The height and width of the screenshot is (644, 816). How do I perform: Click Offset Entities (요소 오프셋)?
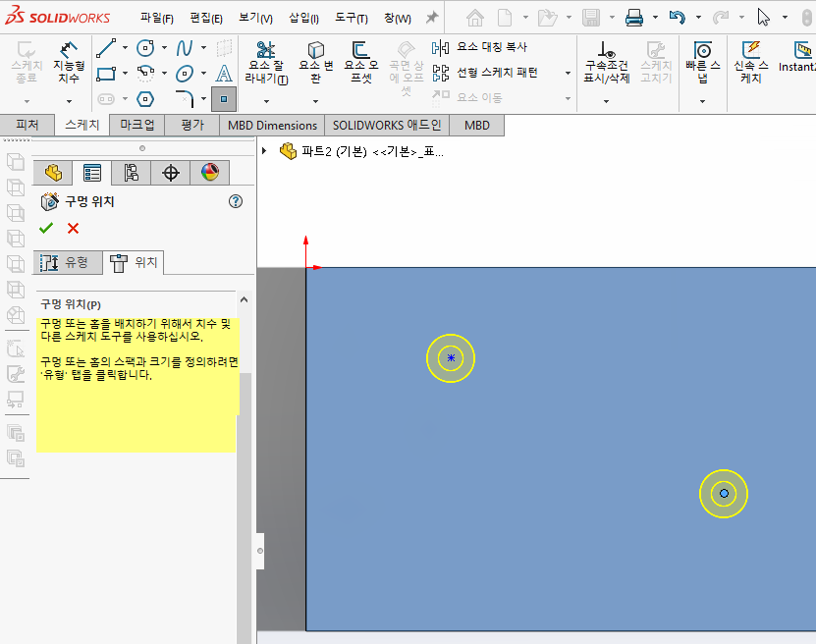click(x=360, y=63)
